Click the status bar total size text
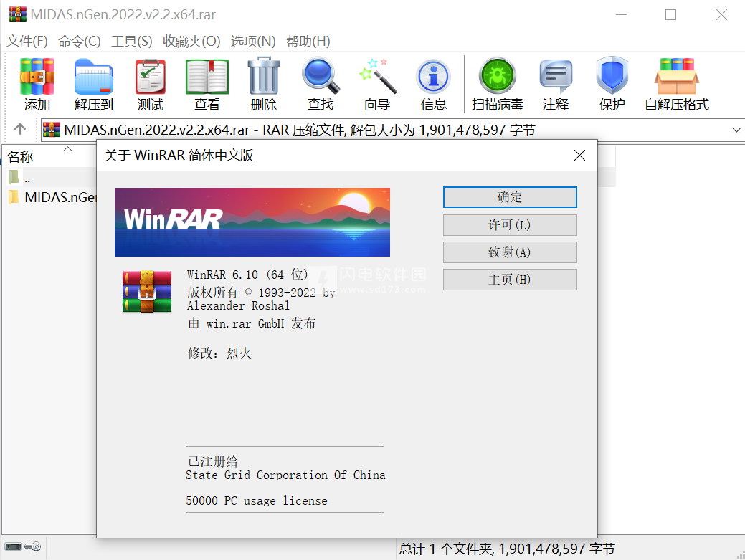 (506, 549)
